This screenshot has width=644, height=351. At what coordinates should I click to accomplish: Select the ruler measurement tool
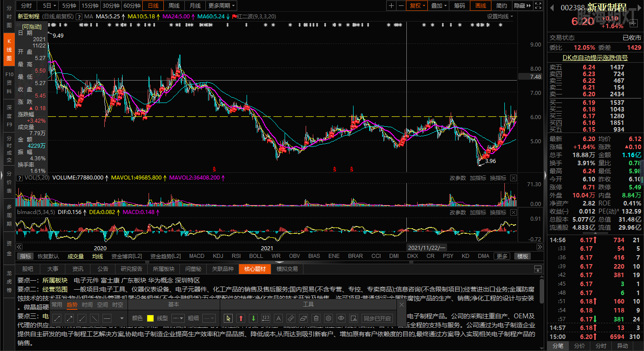coord(291,318)
